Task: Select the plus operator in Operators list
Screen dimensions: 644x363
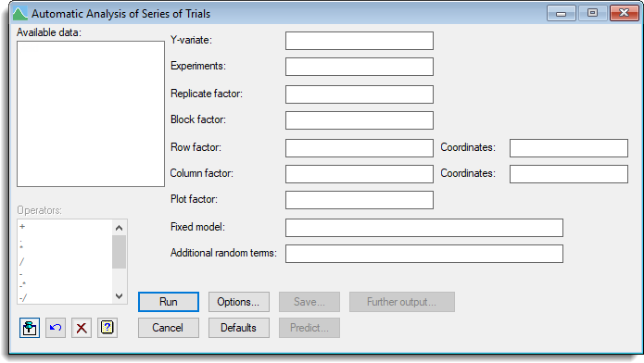Action: [22, 227]
